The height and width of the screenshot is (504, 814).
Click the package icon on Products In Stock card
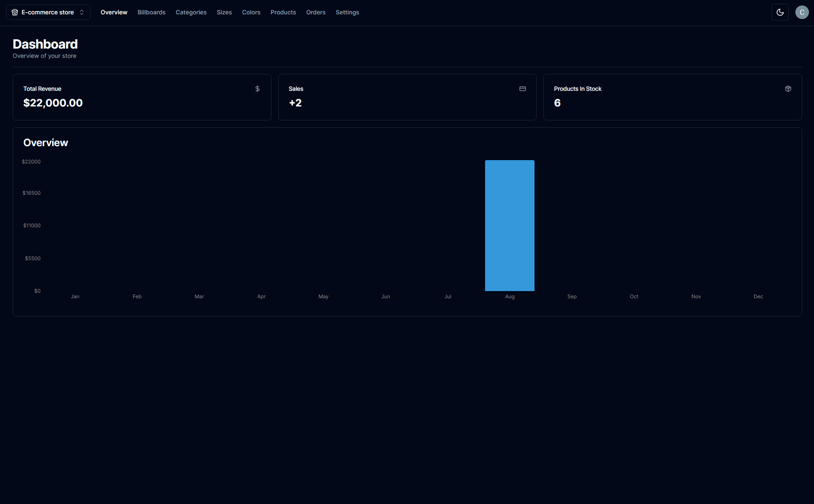[788, 89]
